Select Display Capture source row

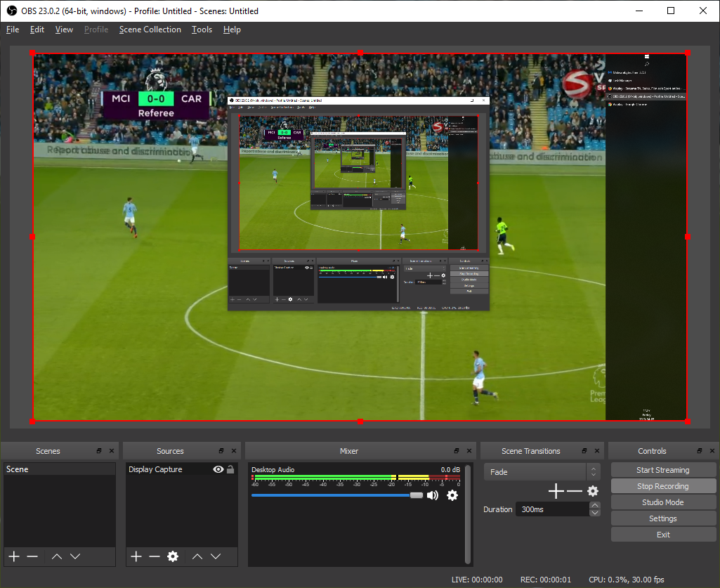[182, 469]
